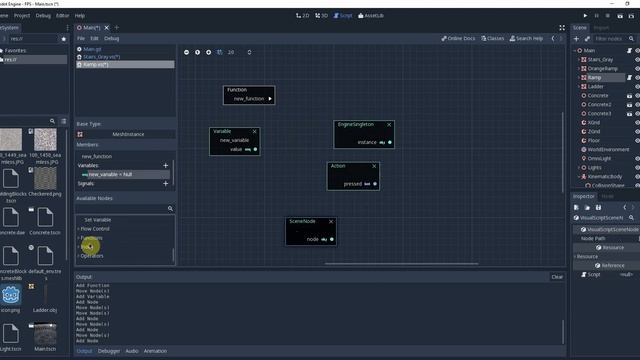Screen dimensions: 640x360
Task: Zoom out the visual script graph
Action: [x=187, y=52]
